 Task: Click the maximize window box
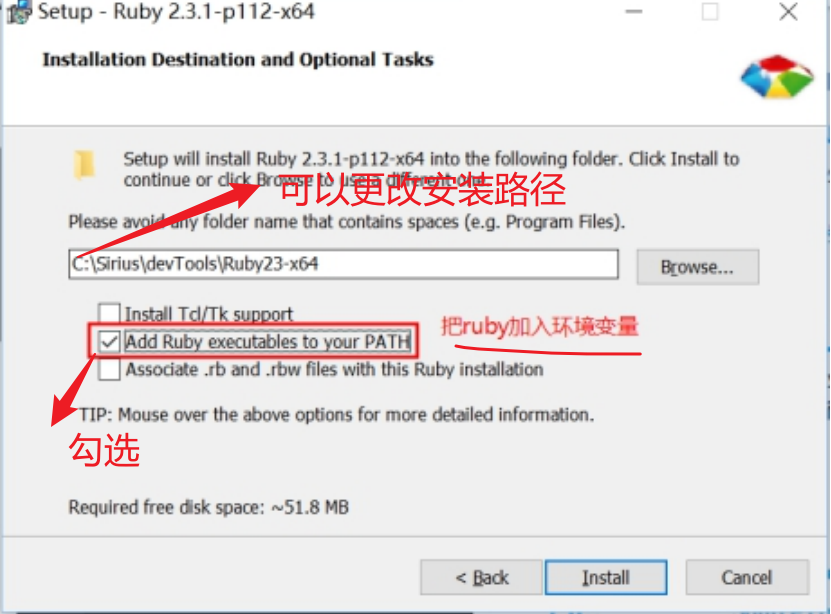pos(710,12)
